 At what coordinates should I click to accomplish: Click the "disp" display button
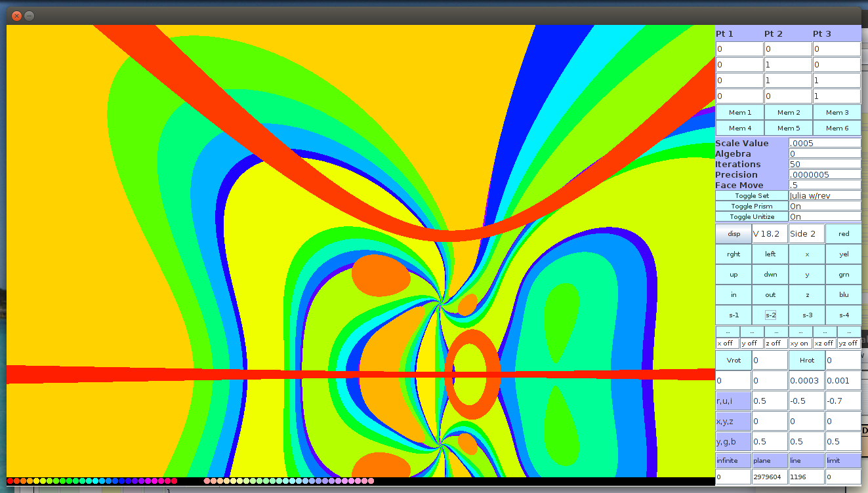(x=734, y=234)
